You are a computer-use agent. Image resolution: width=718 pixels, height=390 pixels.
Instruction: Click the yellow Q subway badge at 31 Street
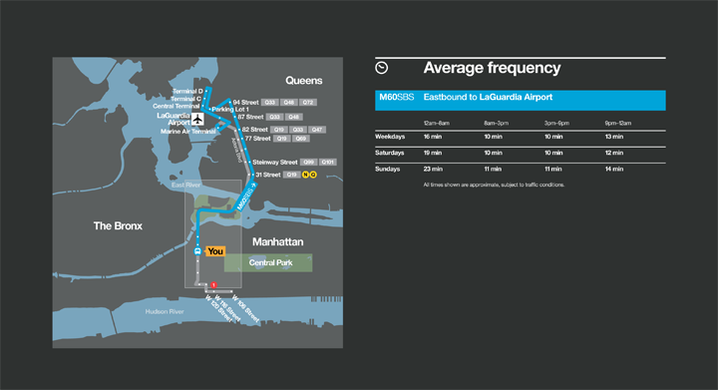(313, 174)
